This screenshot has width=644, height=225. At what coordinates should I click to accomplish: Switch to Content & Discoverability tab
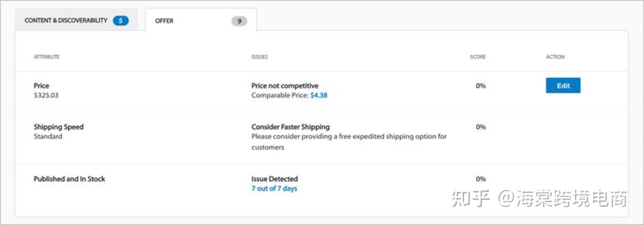click(x=66, y=21)
